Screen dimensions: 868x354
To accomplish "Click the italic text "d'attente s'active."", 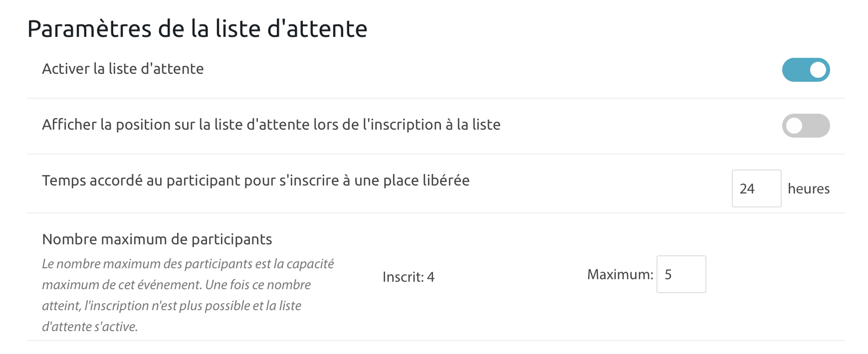I will [90, 327].
